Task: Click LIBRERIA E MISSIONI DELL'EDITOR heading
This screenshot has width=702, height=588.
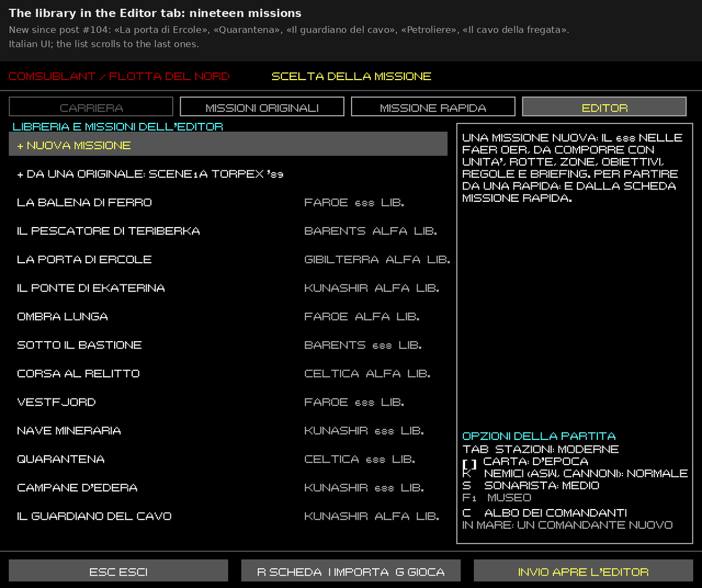Action: point(118,126)
